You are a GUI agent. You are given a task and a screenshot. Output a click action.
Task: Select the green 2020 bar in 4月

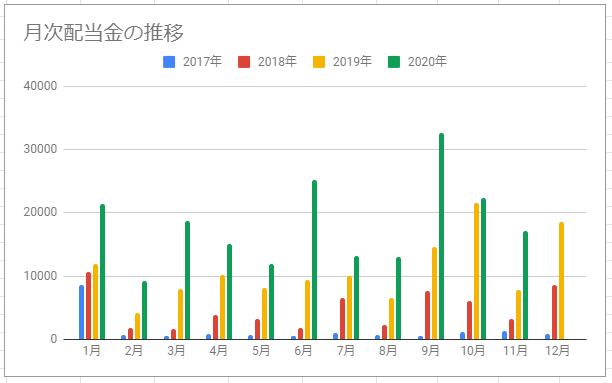230,292
